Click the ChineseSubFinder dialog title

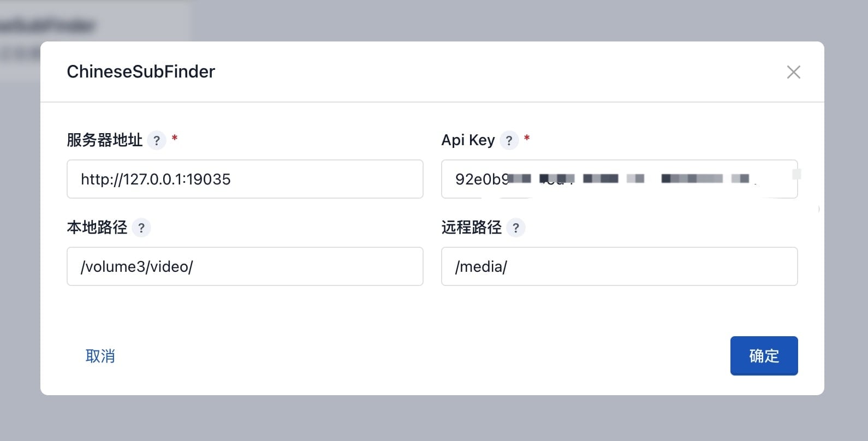[x=141, y=71]
